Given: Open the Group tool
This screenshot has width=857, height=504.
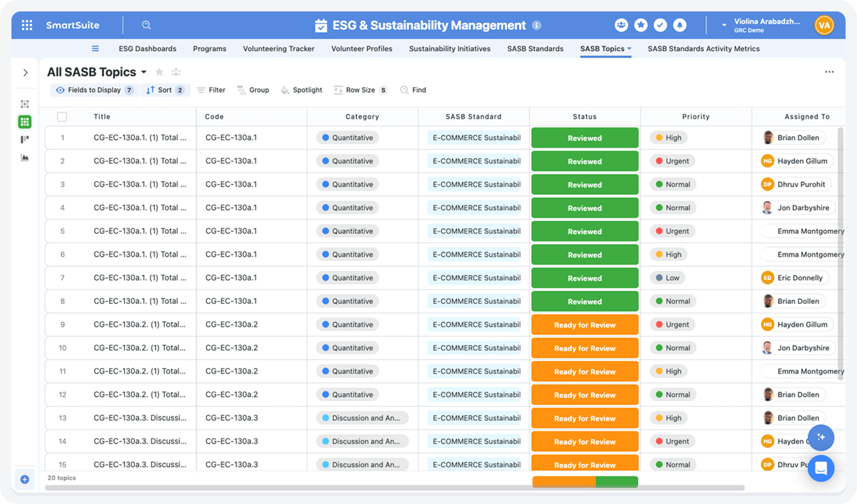Looking at the screenshot, I should click(x=253, y=90).
